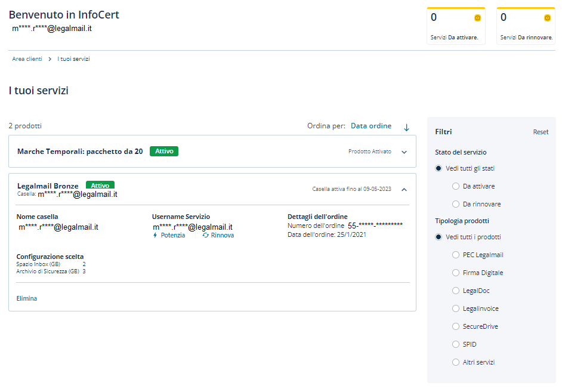Click the Potenzia lightning bolt icon
Screen dimensions: 562x392
(x=156, y=236)
